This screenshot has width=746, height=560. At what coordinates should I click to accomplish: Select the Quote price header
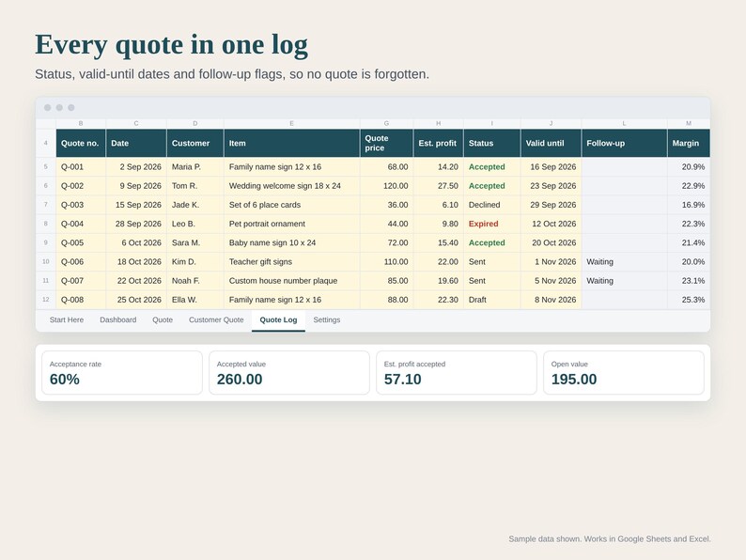[386, 143]
